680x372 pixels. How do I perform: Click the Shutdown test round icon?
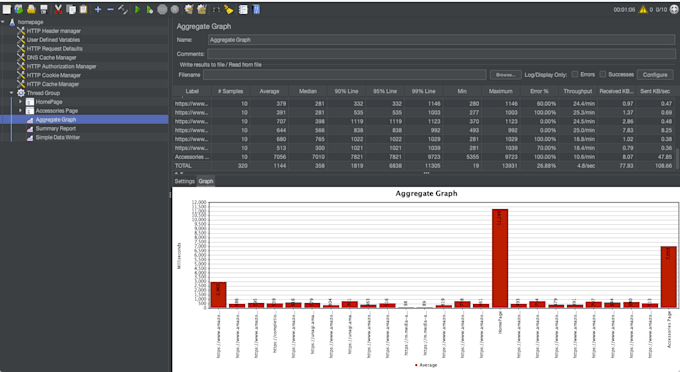(175, 9)
